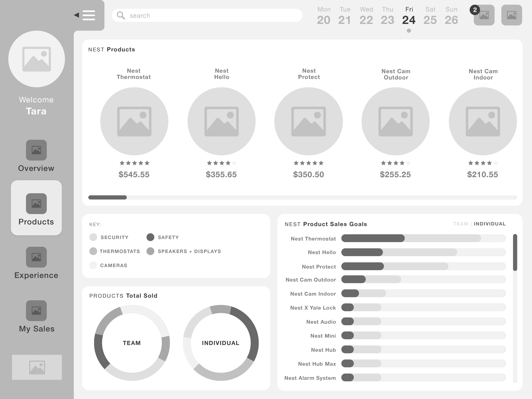The image size is (532, 399).
Task: Switch sales goals to INDIVIDUAL view
Action: click(x=490, y=224)
